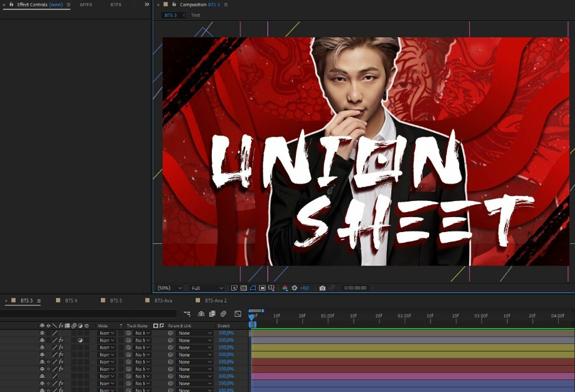Click the +0,0 exposure value
The width and height of the screenshot is (575, 392).
305,288
